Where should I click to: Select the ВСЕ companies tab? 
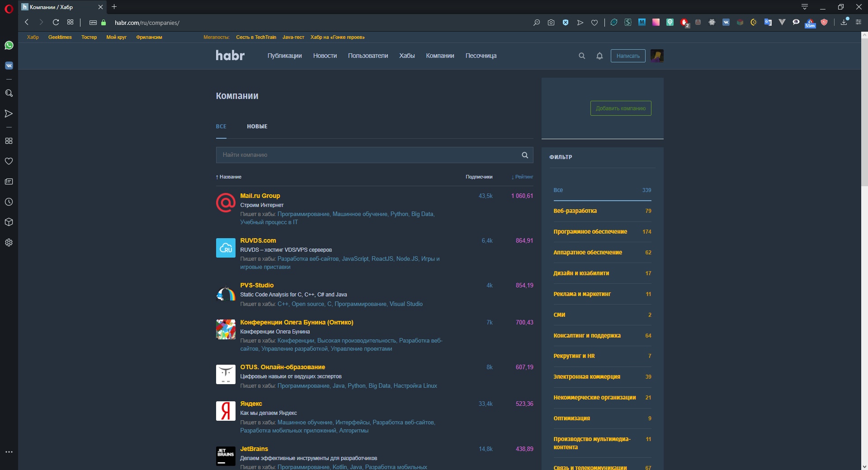coord(221,127)
